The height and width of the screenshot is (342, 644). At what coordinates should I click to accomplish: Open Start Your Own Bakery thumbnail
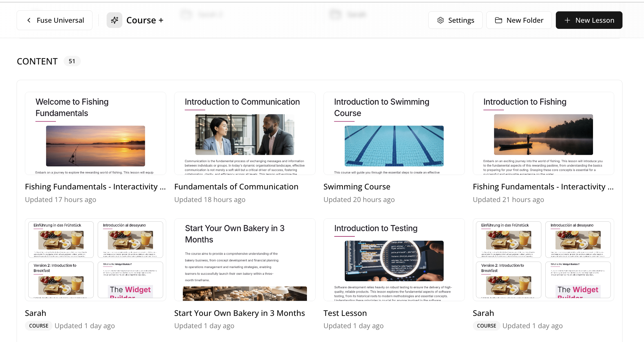coord(245,260)
